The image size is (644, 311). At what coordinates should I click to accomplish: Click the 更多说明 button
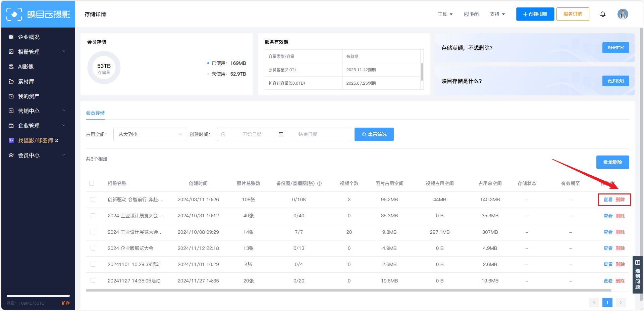(615, 81)
